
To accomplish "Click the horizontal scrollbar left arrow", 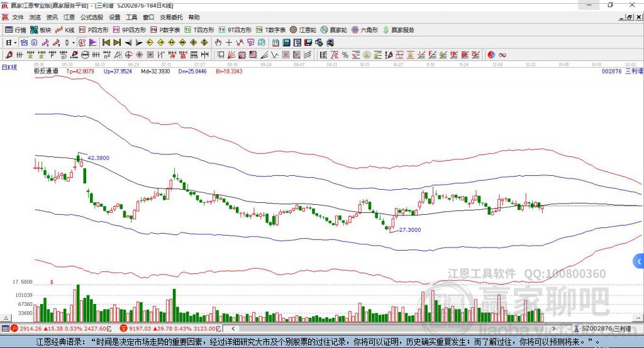I will coord(233,329).
